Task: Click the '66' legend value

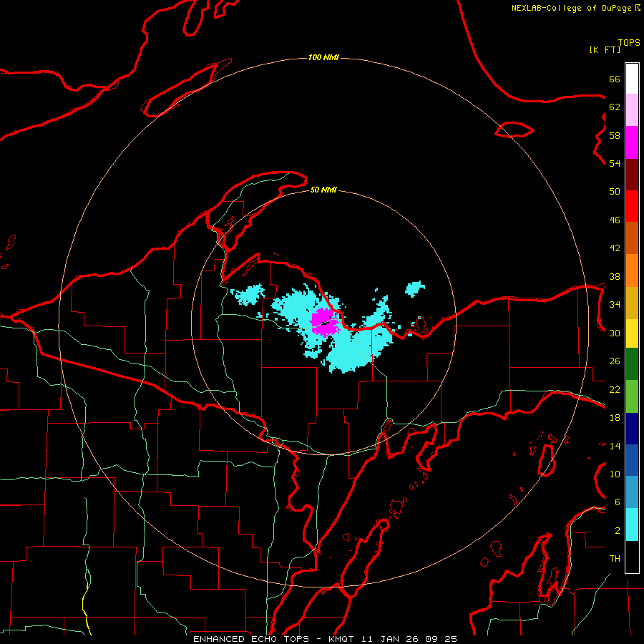Action: click(x=615, y=79)
